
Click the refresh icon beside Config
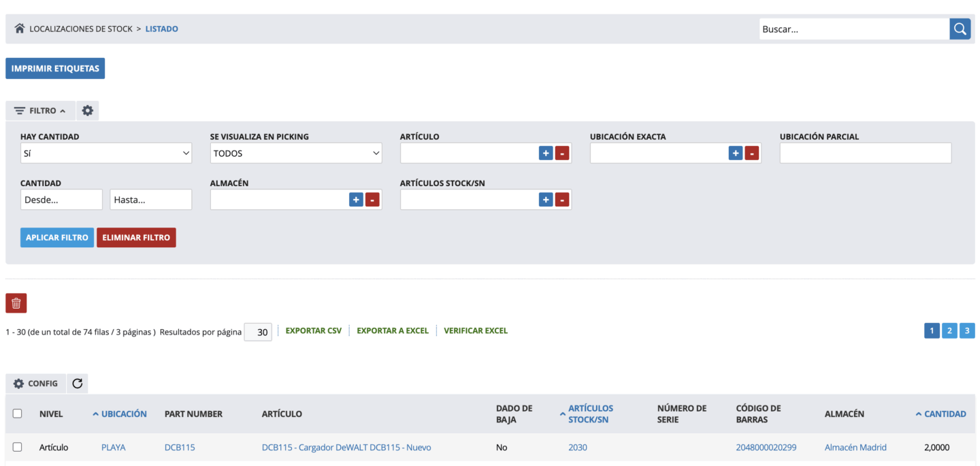[x=78, y=384]
